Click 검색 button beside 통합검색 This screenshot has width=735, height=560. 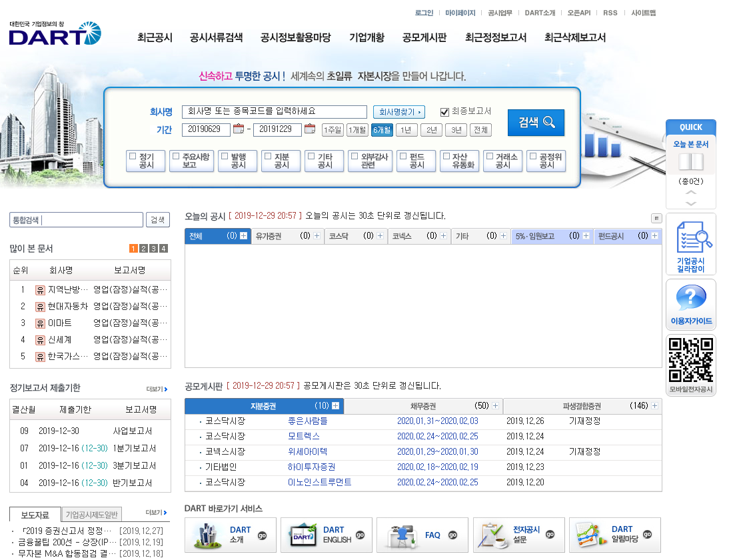(157, 220)
